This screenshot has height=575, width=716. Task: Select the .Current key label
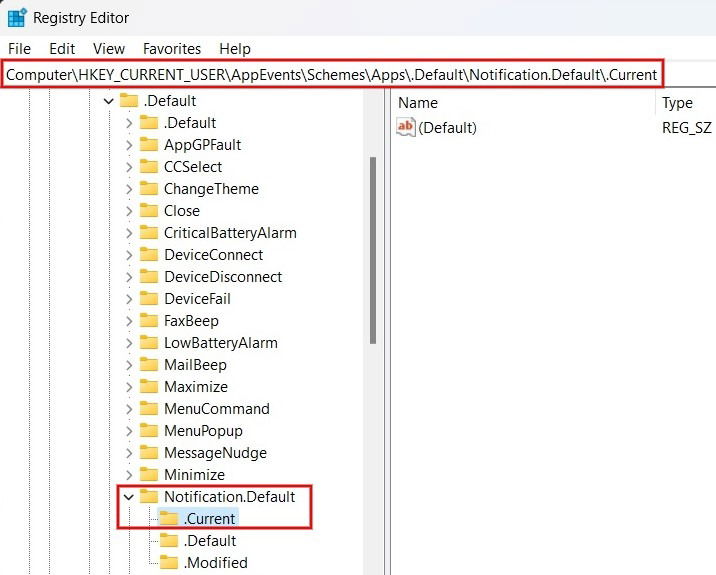click(x=210, y=519)
